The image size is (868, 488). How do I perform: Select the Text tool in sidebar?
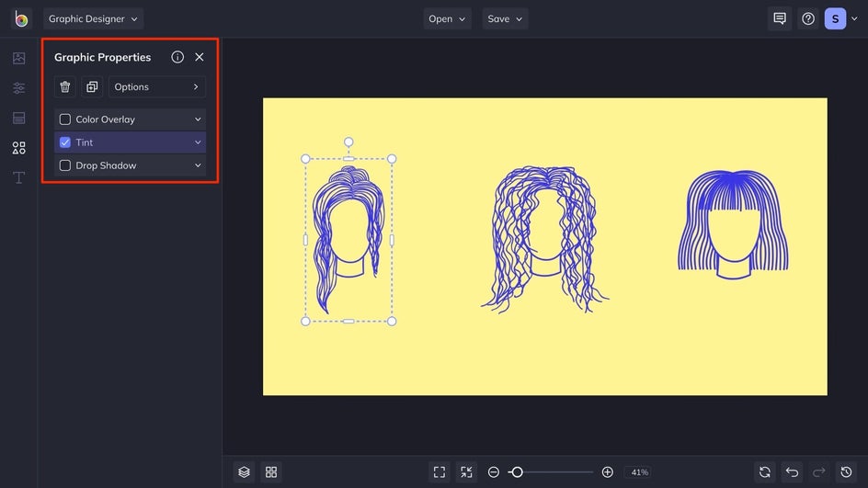point(18,177)
